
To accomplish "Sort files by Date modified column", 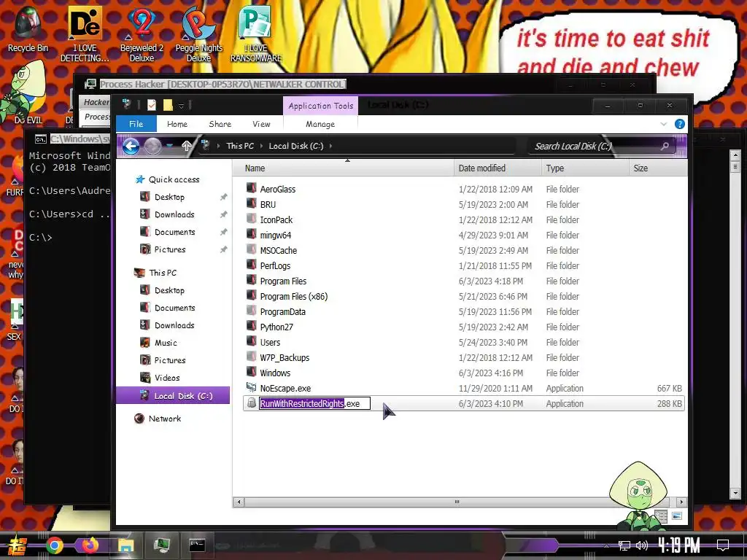I will pyautogui.click(x=498, y=168).
